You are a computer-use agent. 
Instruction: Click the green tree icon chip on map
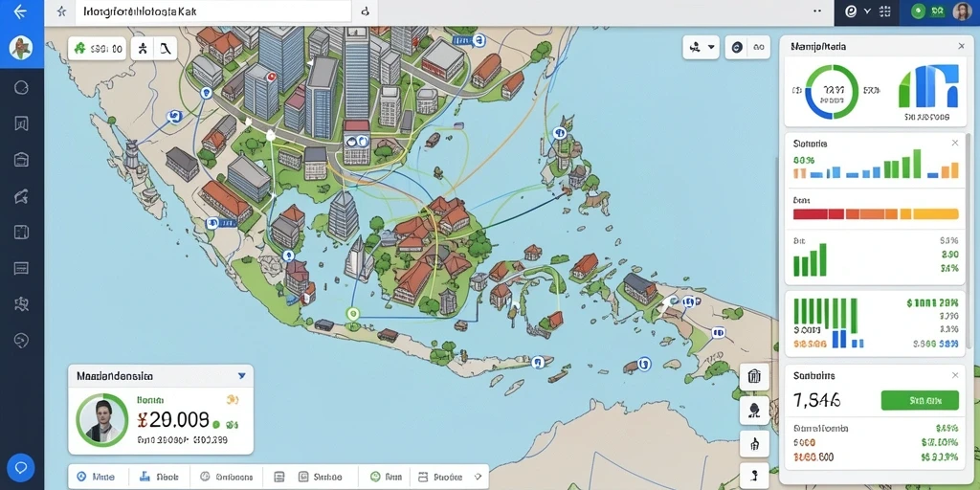79,48
